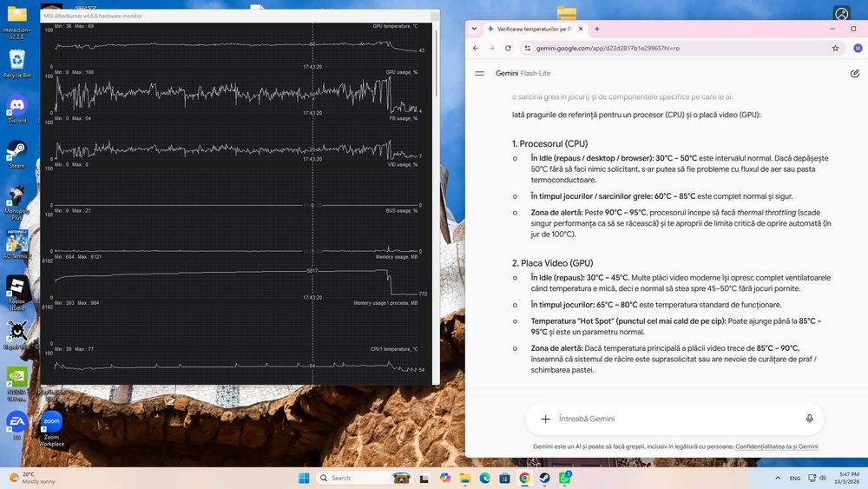Viewport: 868px width, 489px height.
Task: Open Gemini's hamburger main menu
Action: [x=479, y=73]
